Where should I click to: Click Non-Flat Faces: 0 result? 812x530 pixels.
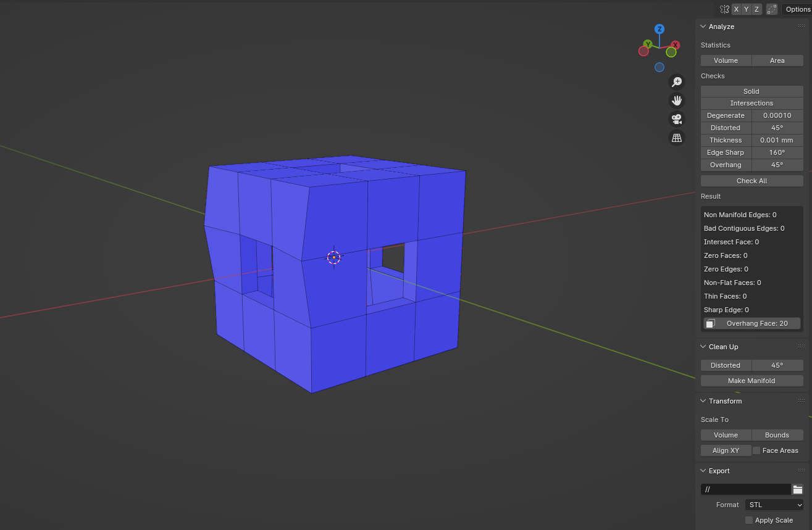pyautogui.click(x=732, y=283)
